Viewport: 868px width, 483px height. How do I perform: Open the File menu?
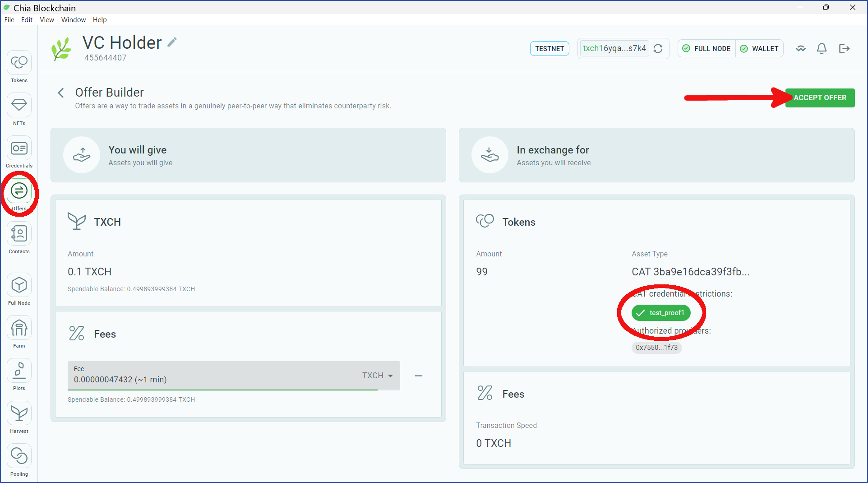(x=9, y=20)
